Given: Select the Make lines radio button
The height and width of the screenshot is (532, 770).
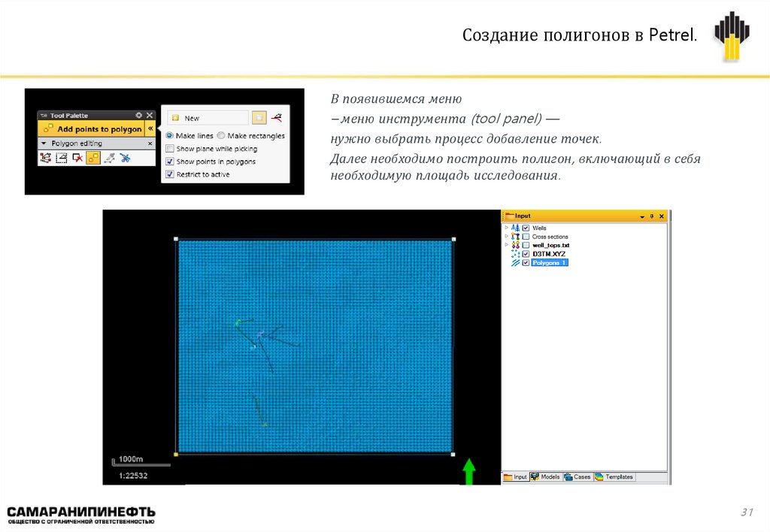Looking at the screenshot, I should (169, 135).
